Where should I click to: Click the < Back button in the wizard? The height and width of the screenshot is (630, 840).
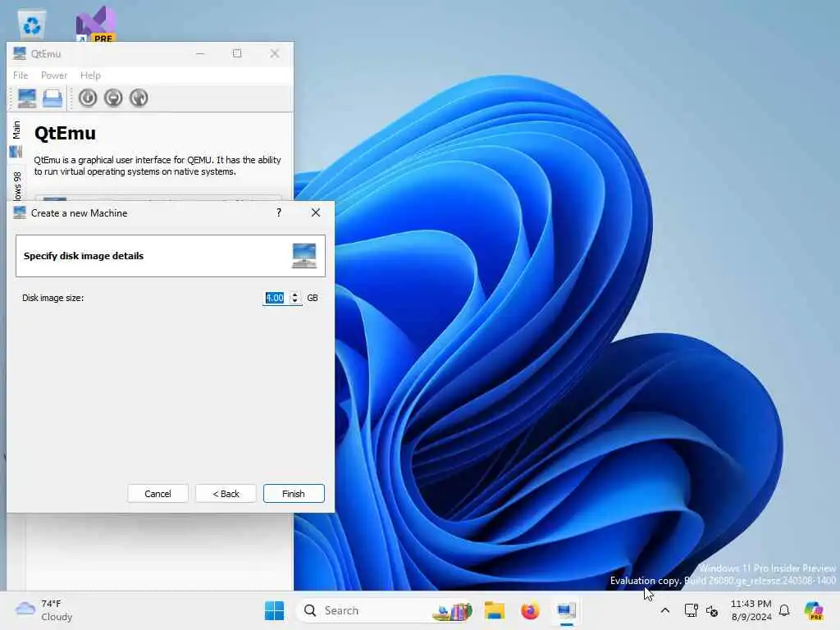[226, 493]
